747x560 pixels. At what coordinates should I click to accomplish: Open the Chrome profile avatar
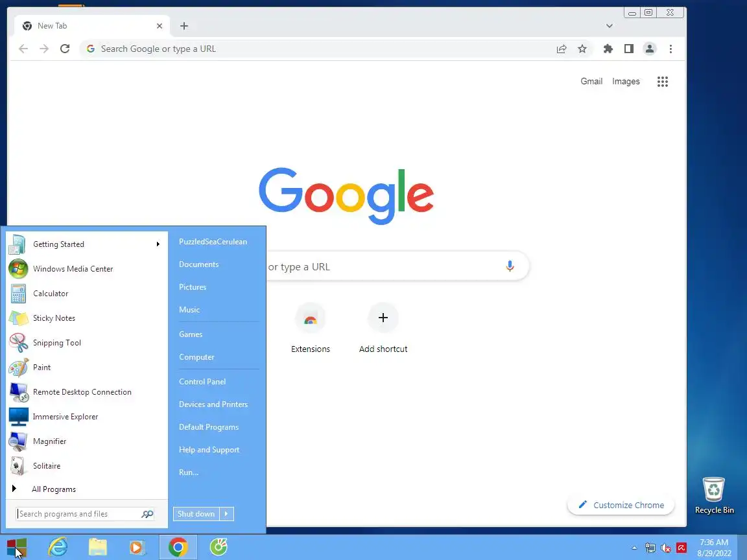650,49
